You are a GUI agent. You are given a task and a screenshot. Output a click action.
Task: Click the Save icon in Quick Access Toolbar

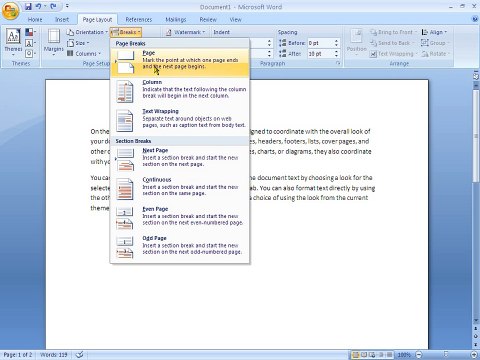(x=28, y=6)
